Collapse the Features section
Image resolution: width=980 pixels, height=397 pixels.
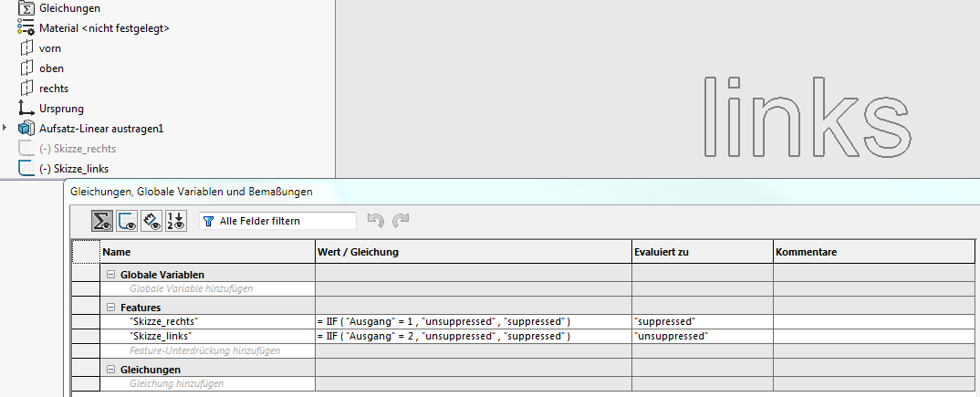(110, 307)
